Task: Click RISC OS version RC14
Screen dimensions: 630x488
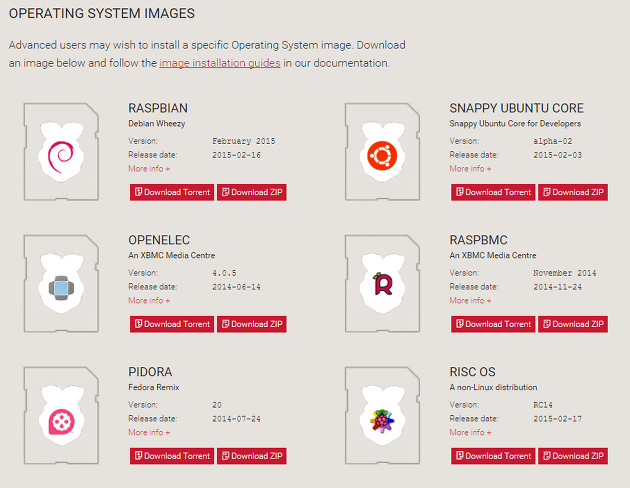Action: (x=543, y=405)
